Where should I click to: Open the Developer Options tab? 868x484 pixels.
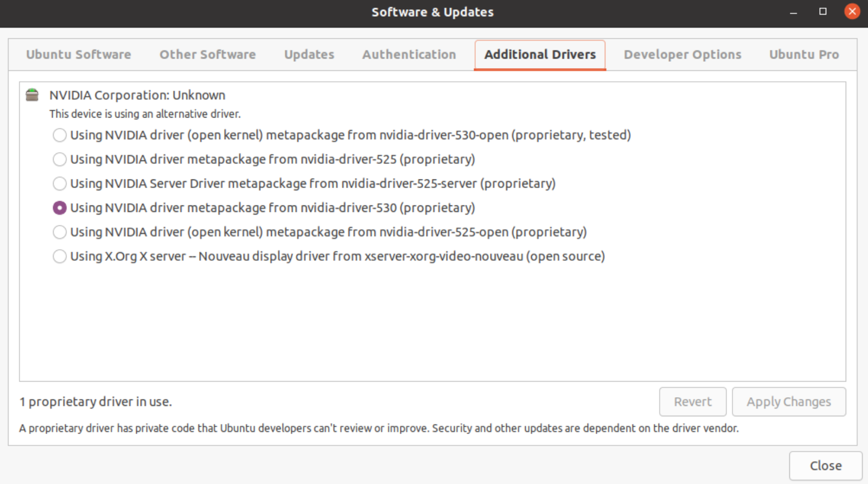point(682,55)
